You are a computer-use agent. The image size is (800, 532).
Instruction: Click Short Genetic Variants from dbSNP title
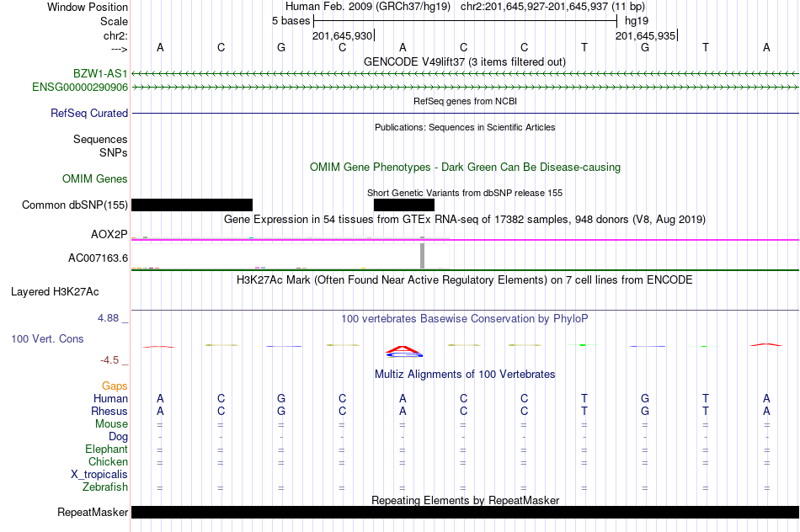click(464, 193)
